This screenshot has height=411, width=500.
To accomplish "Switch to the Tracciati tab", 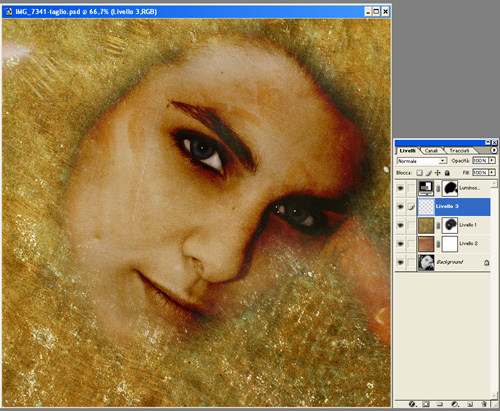I will click(459, 151).
